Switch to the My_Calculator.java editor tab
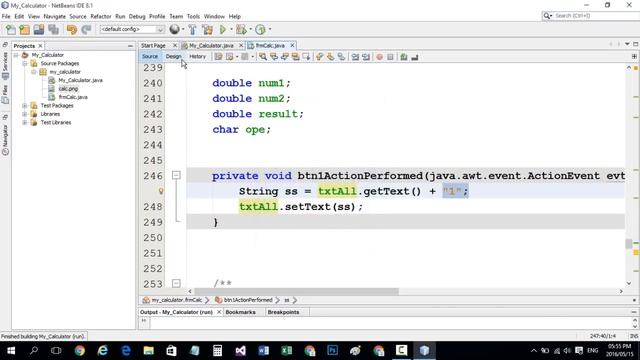The height and width of the screenshot is (360, 640). pyautogui.click(x=211, y=46)
